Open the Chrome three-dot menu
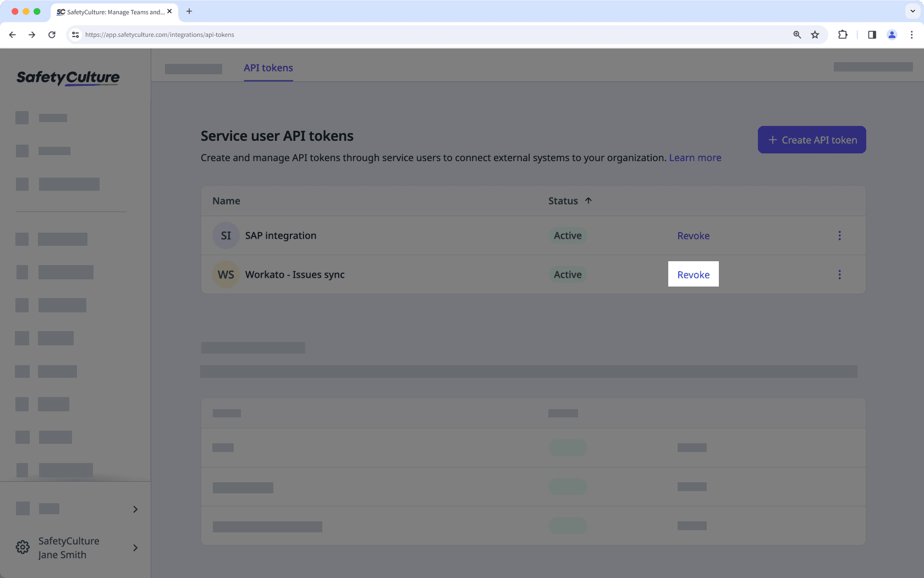 912,35
